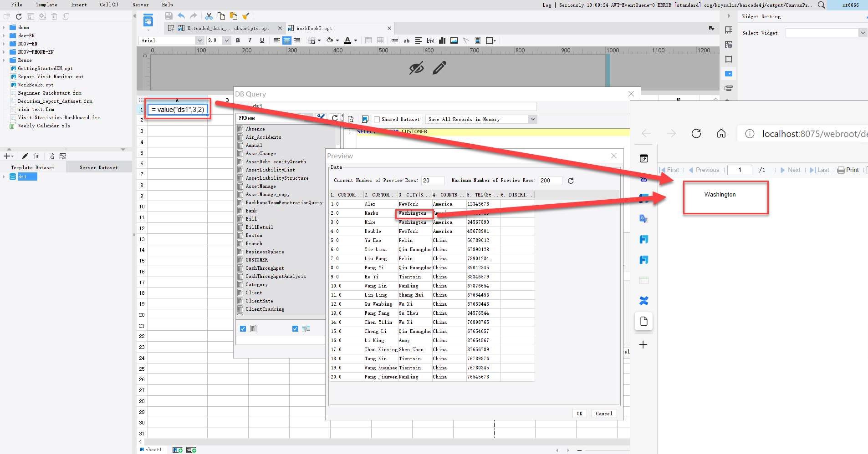Screen dimensions: 868x454
Task: Click the Italic formatting icon
Action: pyautogui.click(x=250, y=40)
